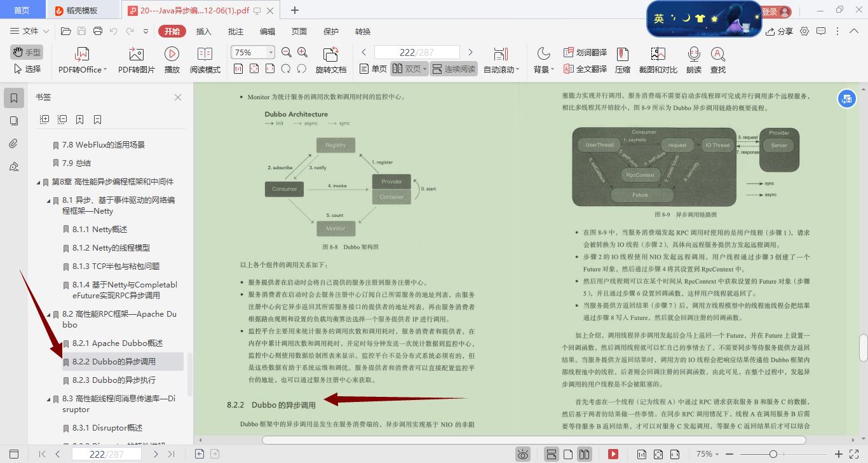The width and height of the screenshot is (868, 463).
Task: Toggle 手型 hand tool mode
Action: coord(27,52)
